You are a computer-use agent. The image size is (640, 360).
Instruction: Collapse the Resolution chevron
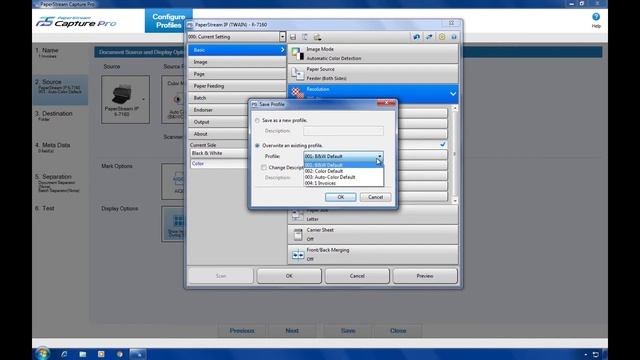click(453, 94)
